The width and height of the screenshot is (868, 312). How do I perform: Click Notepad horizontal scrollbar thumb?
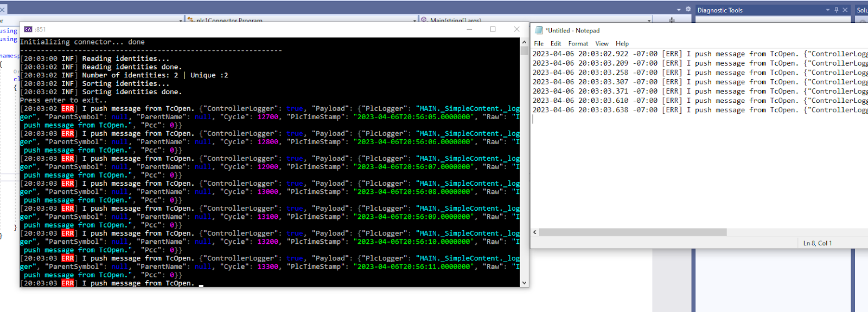633,232
